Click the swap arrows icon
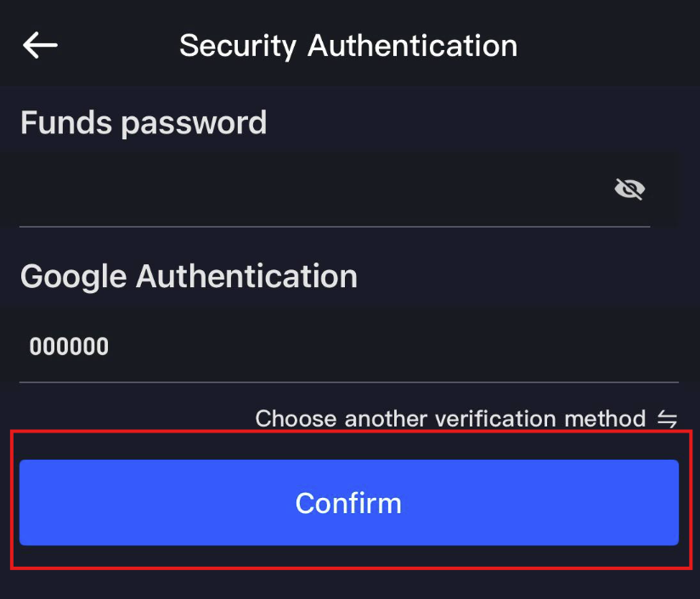 pos(667,419)
